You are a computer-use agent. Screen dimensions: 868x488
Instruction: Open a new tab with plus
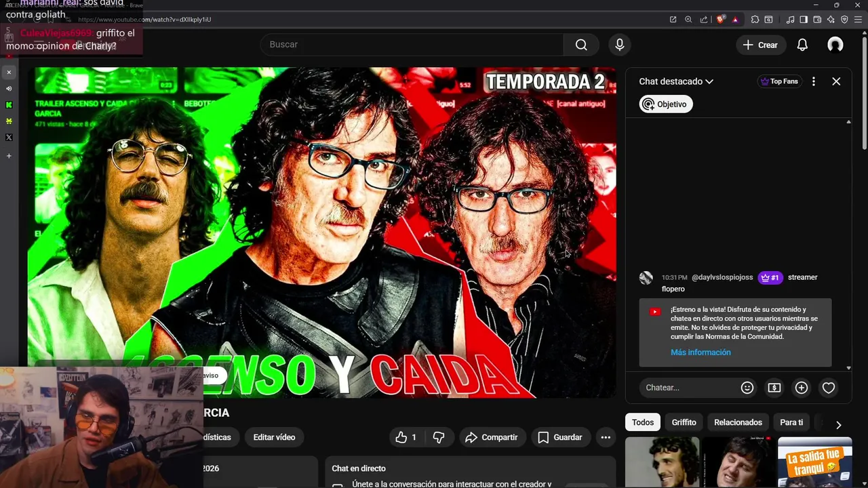pyautogui.click(x=9, y=156)
